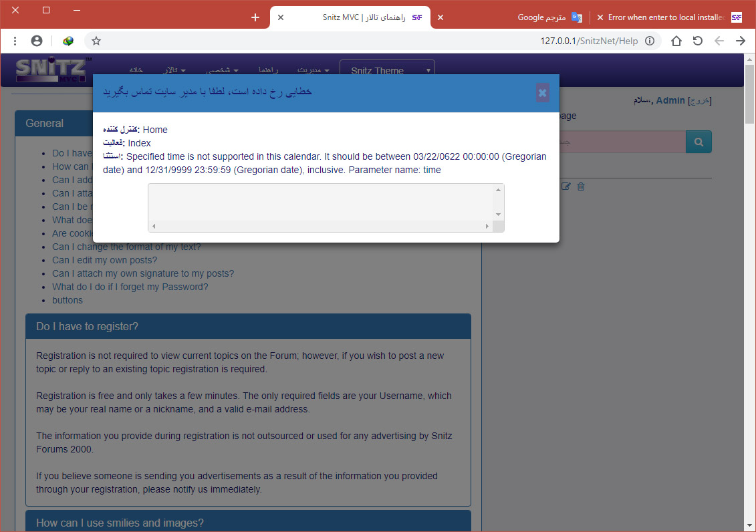Viewport: 756px width, 532px height.
Task: Click the What do I do if I forget my Password link
Action: coord(130,287)
